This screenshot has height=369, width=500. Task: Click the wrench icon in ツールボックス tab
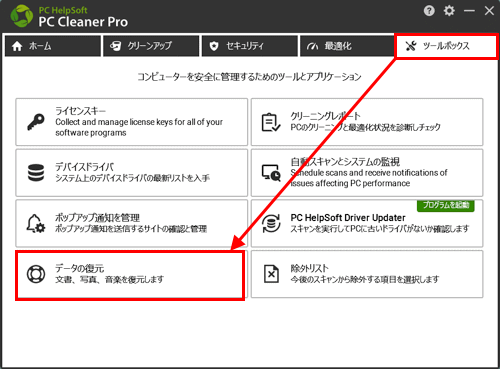pyautogui.click(x=411, y=46)
